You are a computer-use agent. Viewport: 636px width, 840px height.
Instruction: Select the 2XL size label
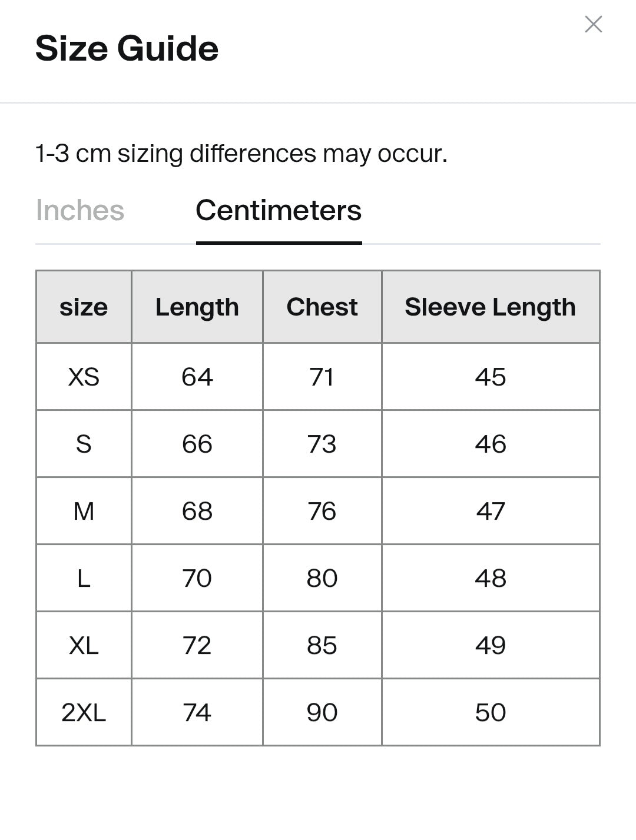(x=83, y=712)
